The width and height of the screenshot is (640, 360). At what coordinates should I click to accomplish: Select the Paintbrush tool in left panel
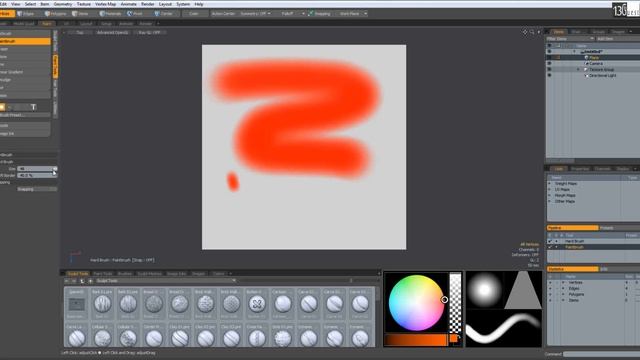[25, 41]
